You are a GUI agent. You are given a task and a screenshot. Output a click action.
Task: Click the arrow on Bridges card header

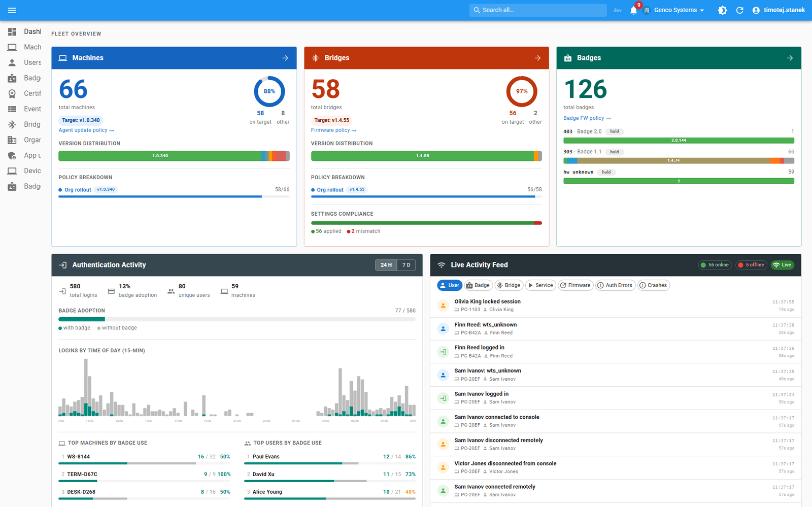537,58
